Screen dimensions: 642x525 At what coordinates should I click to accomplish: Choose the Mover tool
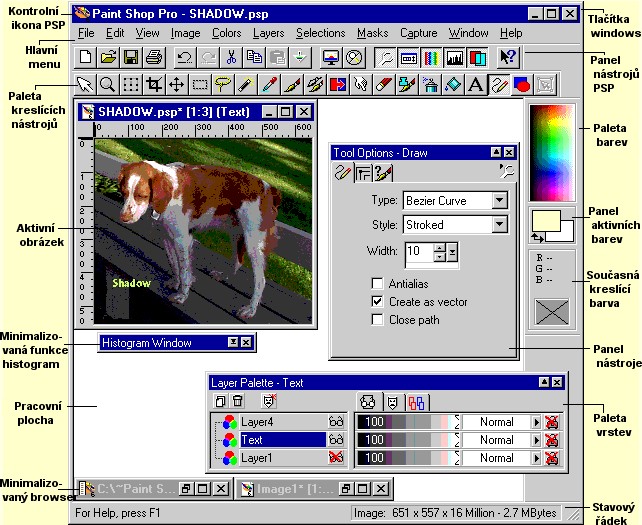177,84
